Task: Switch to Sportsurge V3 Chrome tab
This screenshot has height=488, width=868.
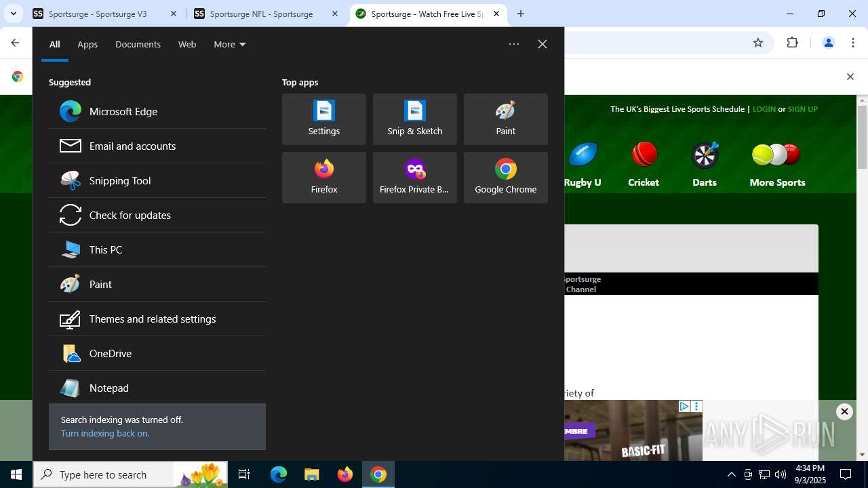Action: (105, 14)
